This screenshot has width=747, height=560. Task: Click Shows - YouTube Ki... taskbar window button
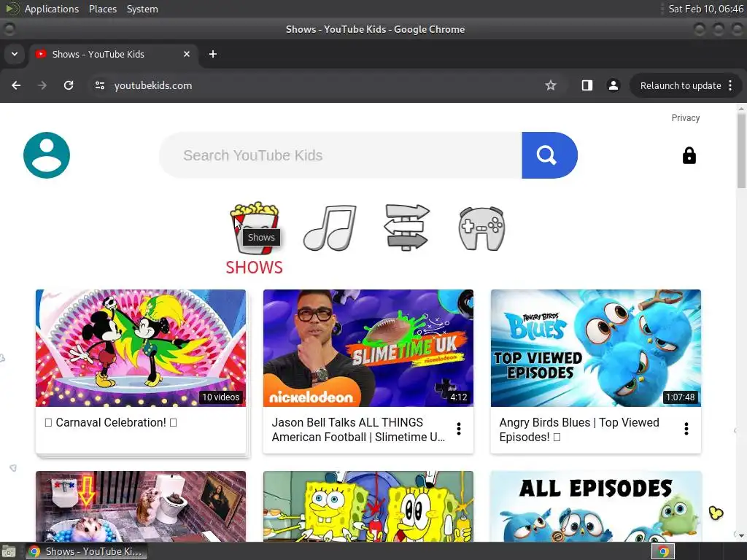tap(86, 551)
